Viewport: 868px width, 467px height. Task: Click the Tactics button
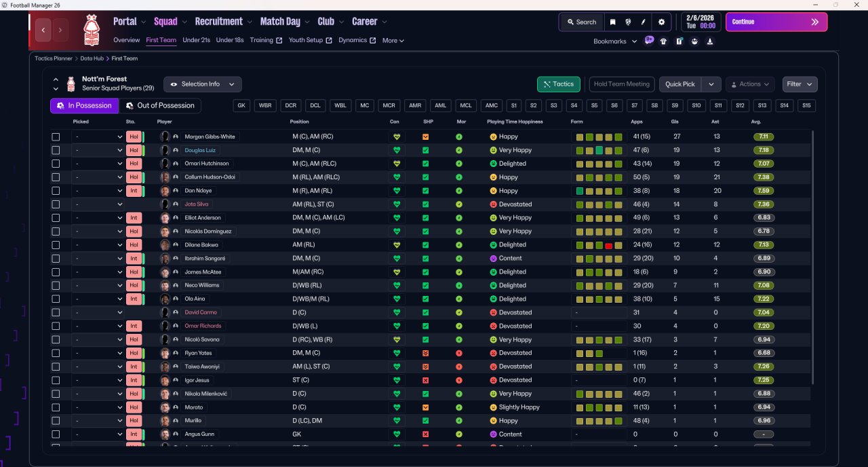(x=558, y=84)
